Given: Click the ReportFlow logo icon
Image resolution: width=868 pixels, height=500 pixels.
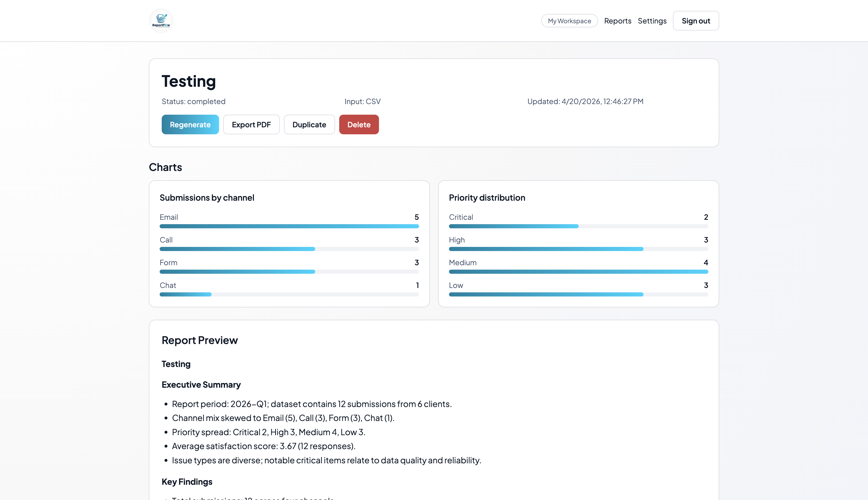Looking at the screenshot, I should pos(161,21).
